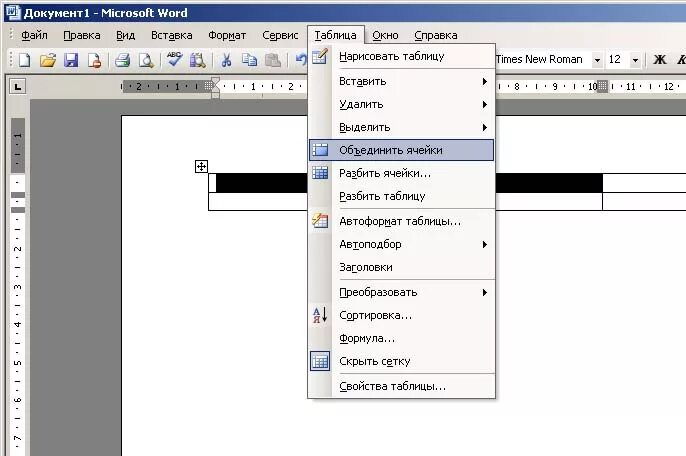Click the tab selector L box on ruler
This screenshot has height=456, width=686.
tap(18, 86)
